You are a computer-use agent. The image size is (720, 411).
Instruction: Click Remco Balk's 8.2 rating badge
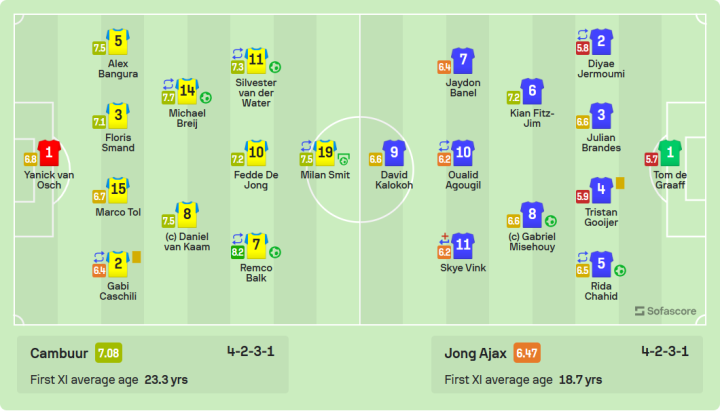pyautogui.click(x=238, y=253)
